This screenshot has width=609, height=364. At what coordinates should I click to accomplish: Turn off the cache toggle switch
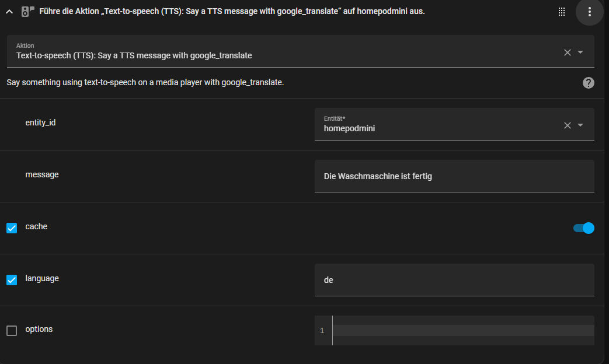[584, 228]
